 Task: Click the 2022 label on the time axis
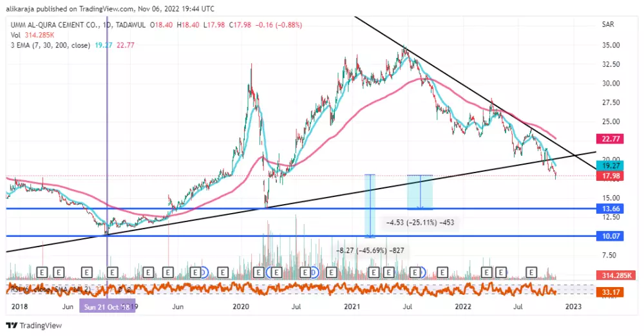tap(463, 307)
